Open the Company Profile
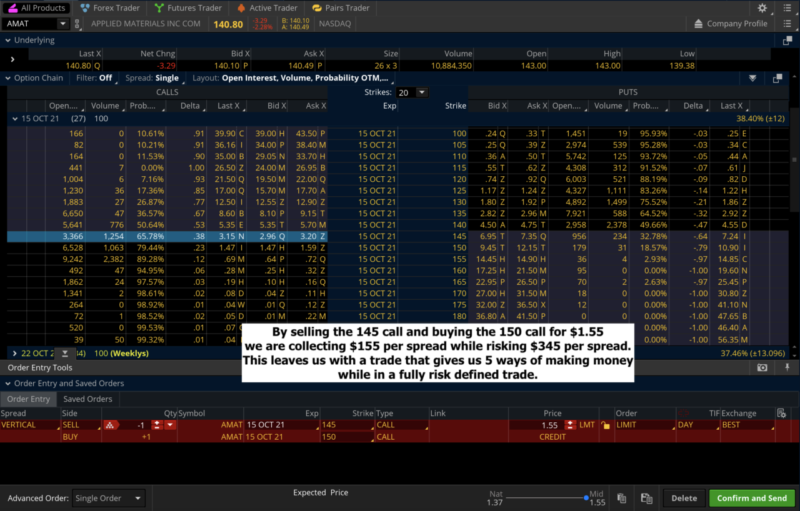The image size is (800, 511). pos(736,23)
